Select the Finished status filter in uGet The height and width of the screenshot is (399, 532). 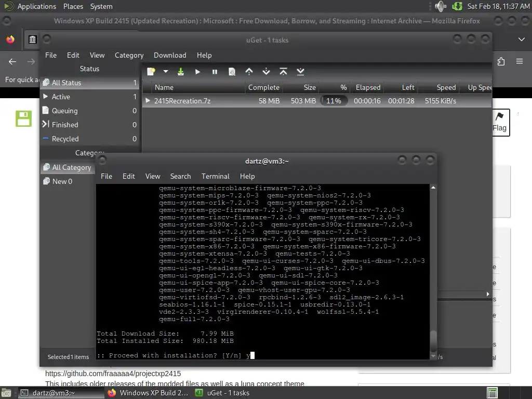pyautogui.click(x=90, y=125)
